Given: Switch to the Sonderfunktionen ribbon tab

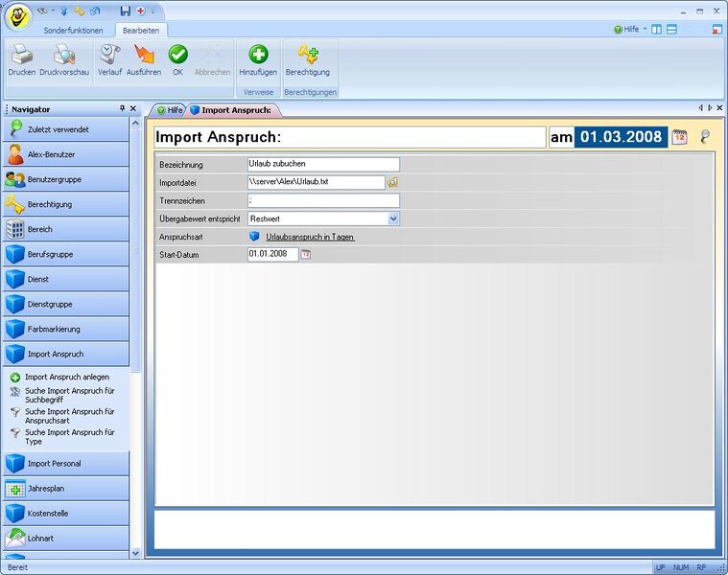Looking at the screenshot, I should click(x=73, y=31).
